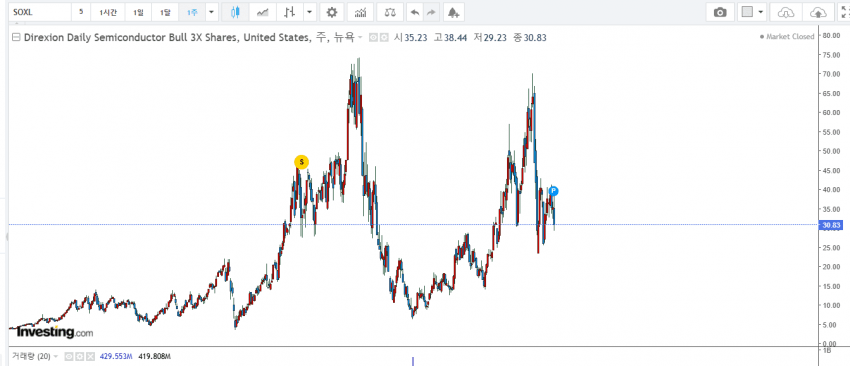Open the layout square dropdown
The width and height of the screenshot is (850, 366).
(752, 12)
